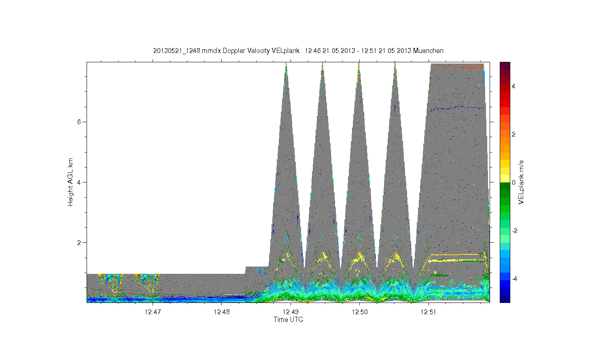Click the height axis label 4
The image size is (607, 364).
coord(79,182)
